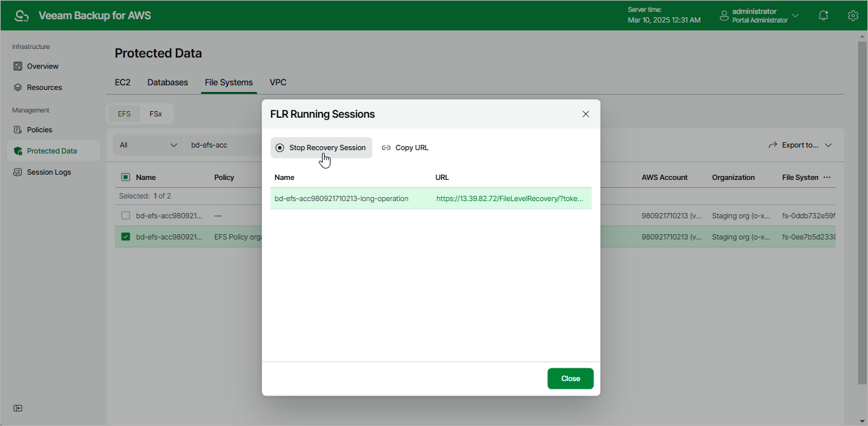Open the notifications bell
Screen dimensions: 868x426
click(x=823, y=15)
